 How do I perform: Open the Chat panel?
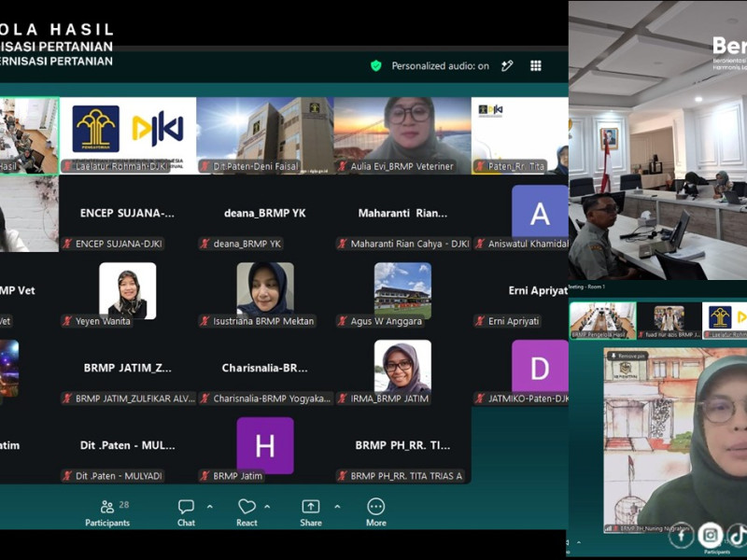pyautogui.click(x=186, y=512)
